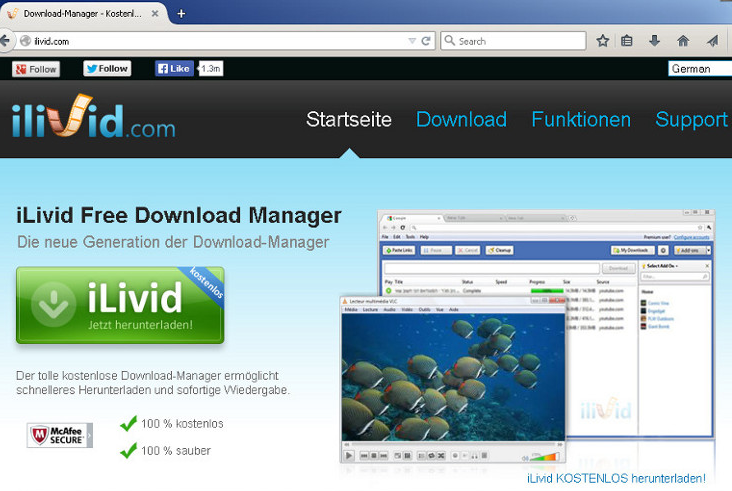Click the Twitter Follow button
Viewport: 732px width, 491px height.
point(107,69)
